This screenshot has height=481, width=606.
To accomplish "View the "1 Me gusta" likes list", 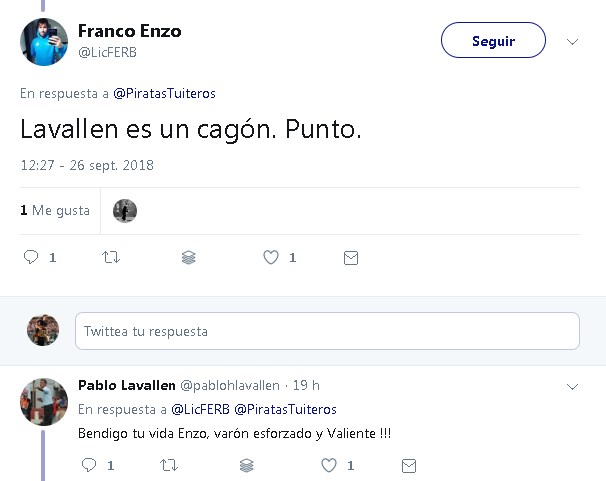I will [55, 211].
